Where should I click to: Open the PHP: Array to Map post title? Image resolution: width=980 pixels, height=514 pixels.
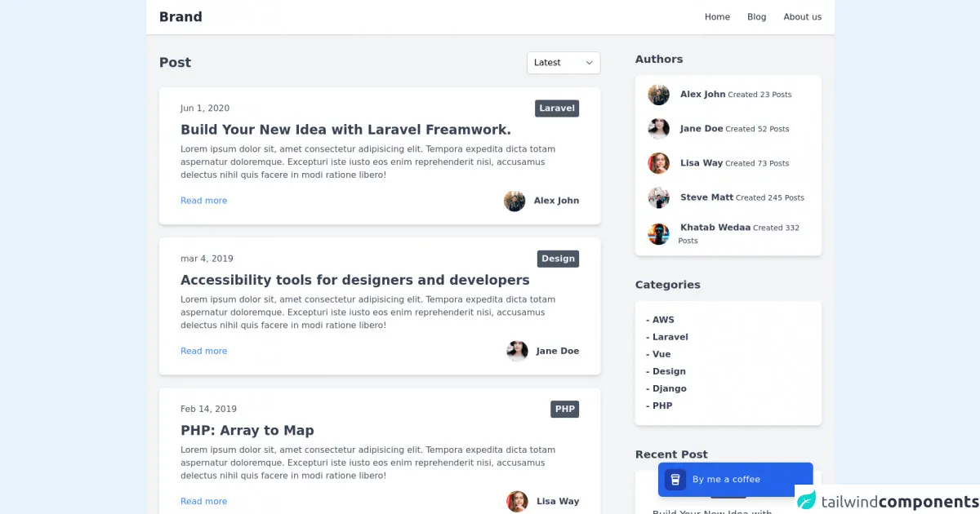(247, 431)
